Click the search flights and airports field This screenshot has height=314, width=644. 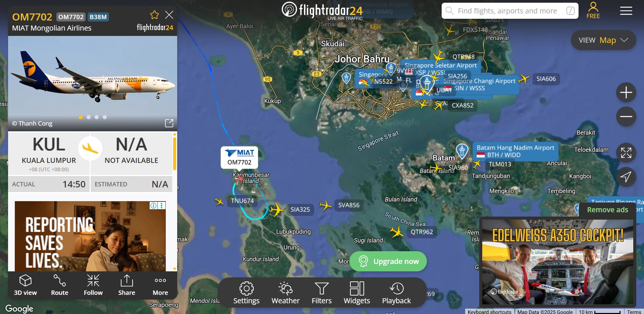(x=510, y=11)
